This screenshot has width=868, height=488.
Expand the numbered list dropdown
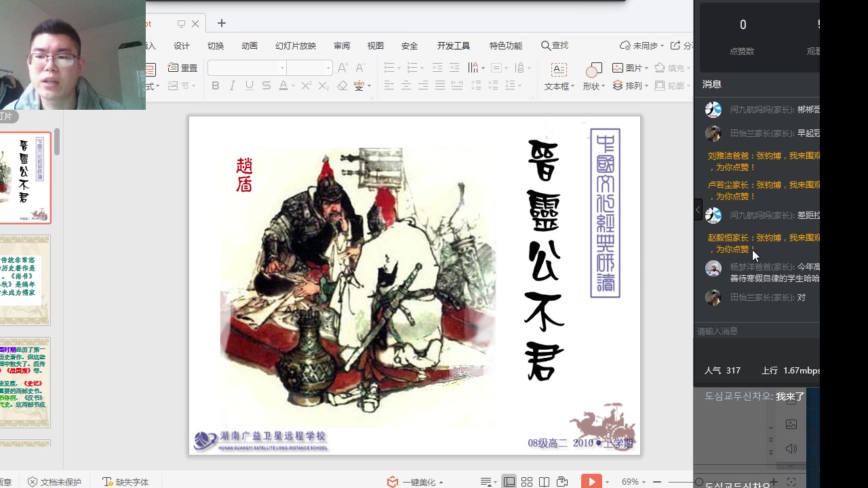[x=422, y=68]
